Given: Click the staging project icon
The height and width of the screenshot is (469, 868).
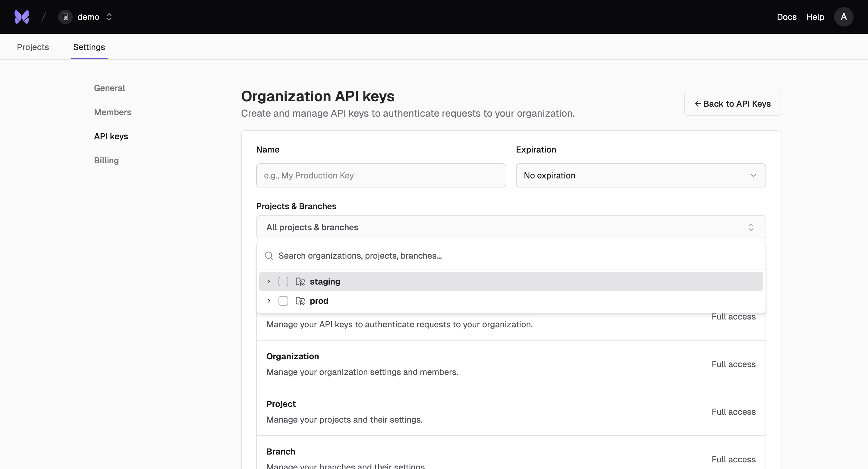Looking at the screenshot, I should pos(300,282).
